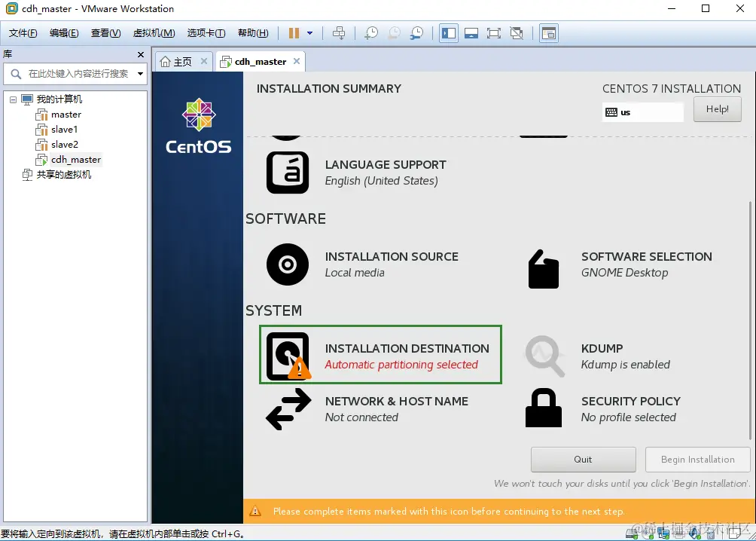Open the 查看(V) menu

[x=105, y=33]
